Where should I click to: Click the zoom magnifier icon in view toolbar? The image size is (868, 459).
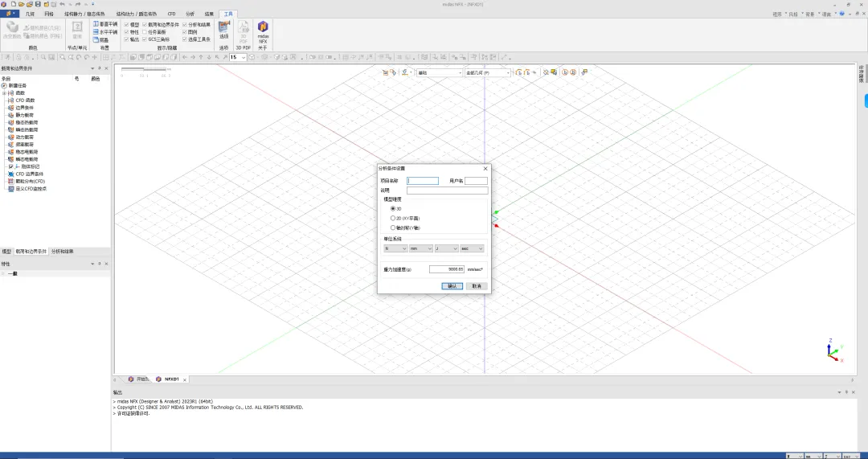tap(43, 57)
